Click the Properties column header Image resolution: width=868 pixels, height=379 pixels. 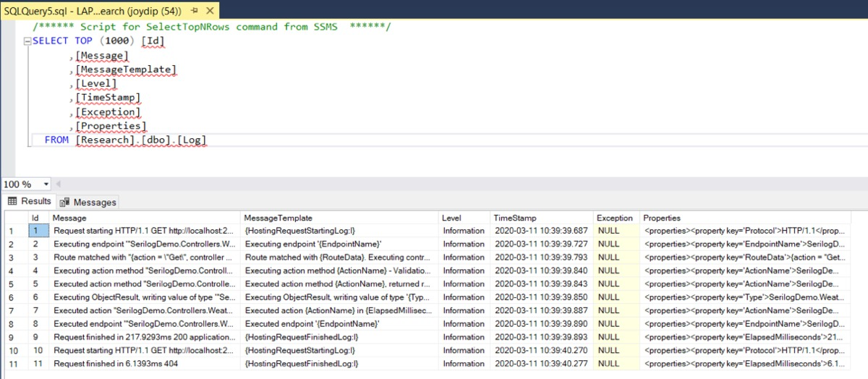tap(745, 218)
